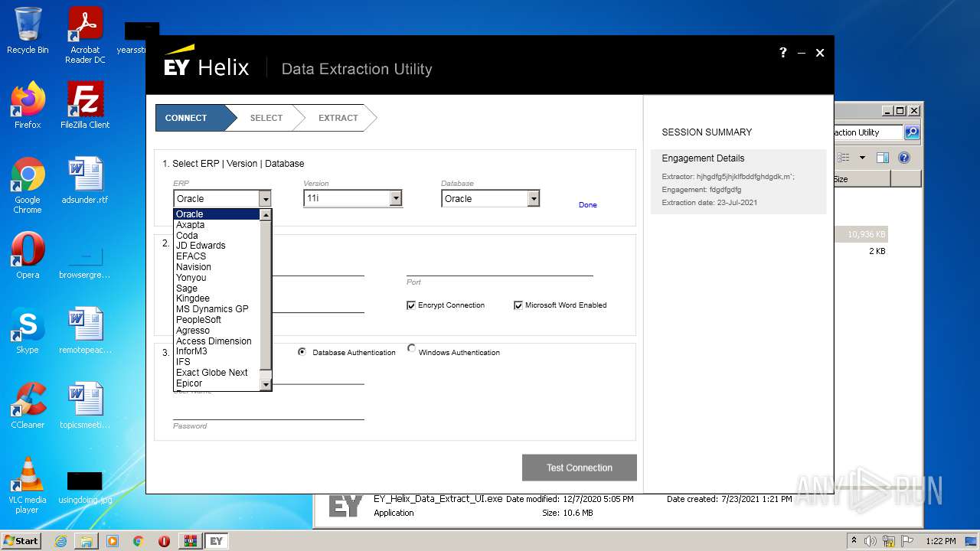The height and width of the screenshot is (551, 980).
Task: Click Size column header in Explorer
Action: (x=861, y=179)
